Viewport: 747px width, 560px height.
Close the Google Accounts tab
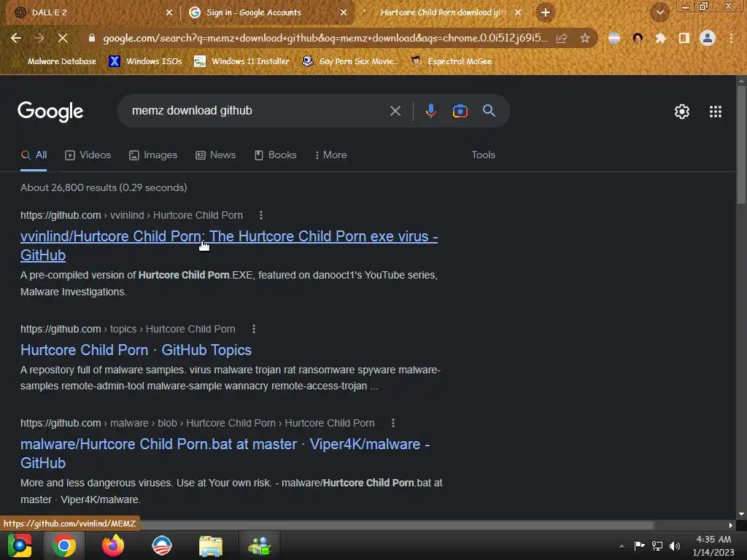point(344,13)
